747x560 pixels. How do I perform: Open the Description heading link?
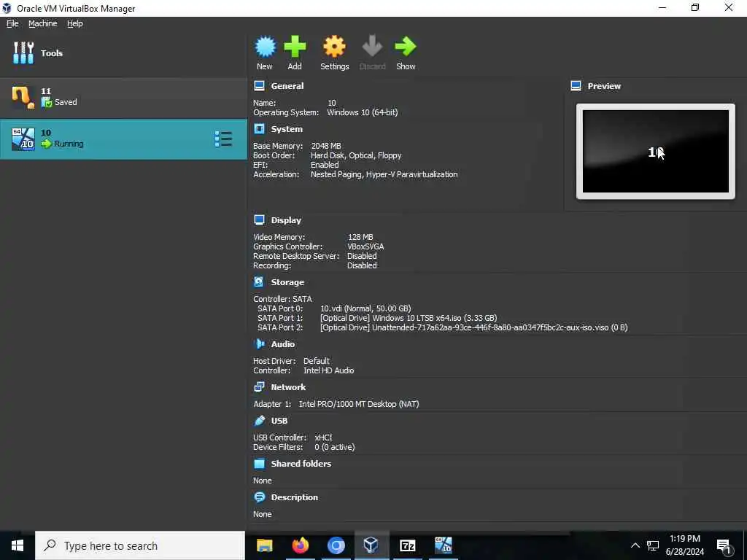(295, 497)
